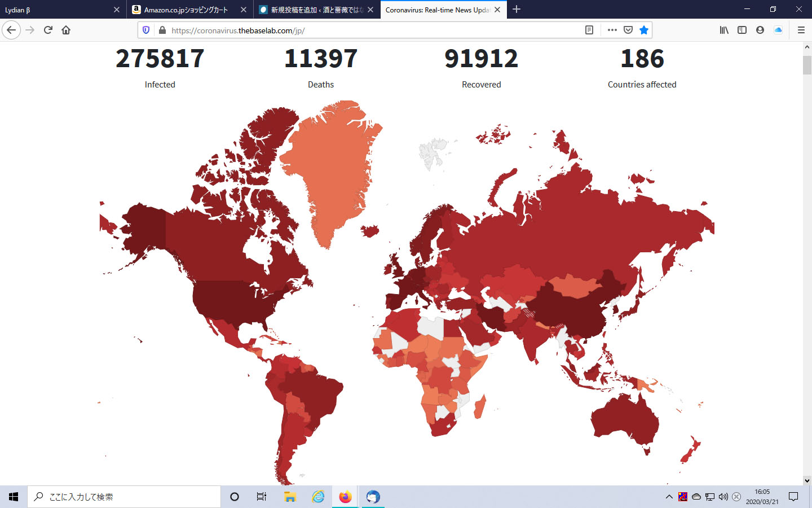Viewport: 812px width, 508px height.
Task: Open a new browser tab
Action: 517,10
